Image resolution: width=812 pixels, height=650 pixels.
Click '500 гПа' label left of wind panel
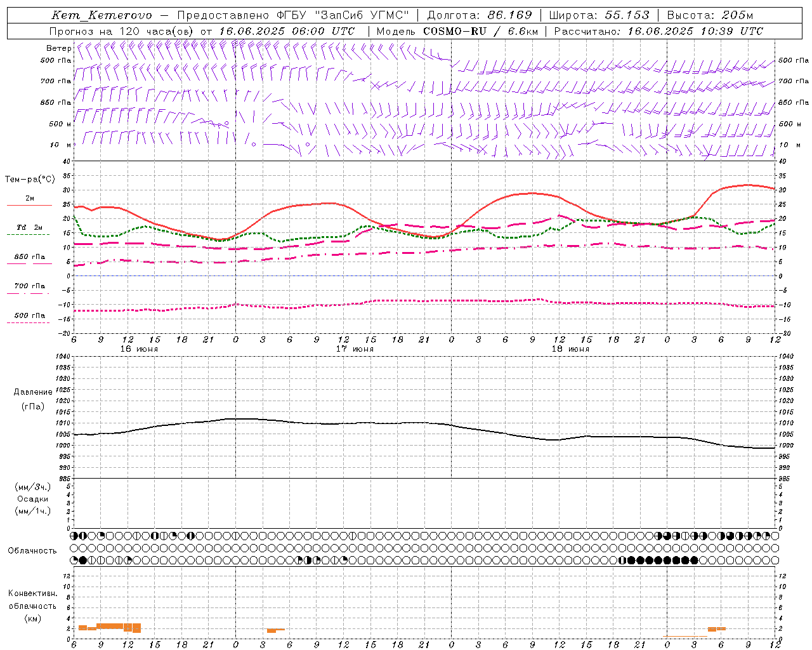56,60
